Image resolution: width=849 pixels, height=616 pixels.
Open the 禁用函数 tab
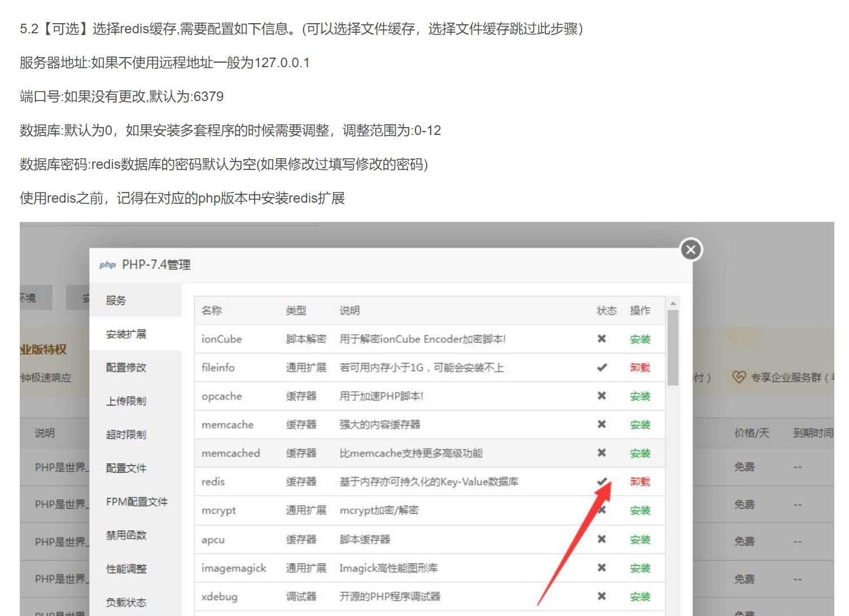pyautogui.click(x=135, y=535)
